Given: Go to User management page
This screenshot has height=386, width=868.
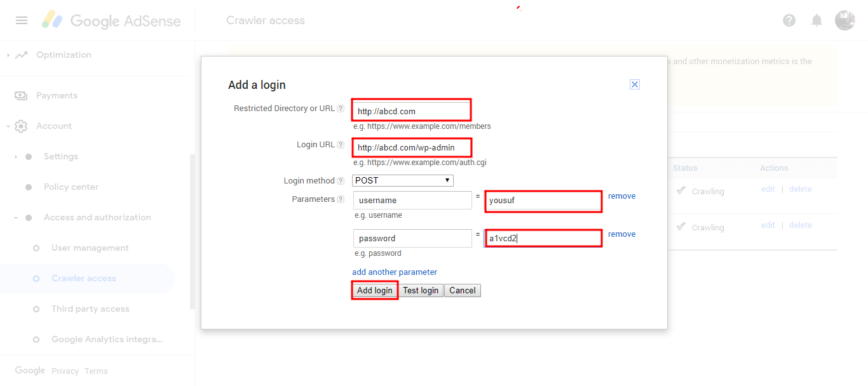Looking at the screenshot, I should coord(90,248).
